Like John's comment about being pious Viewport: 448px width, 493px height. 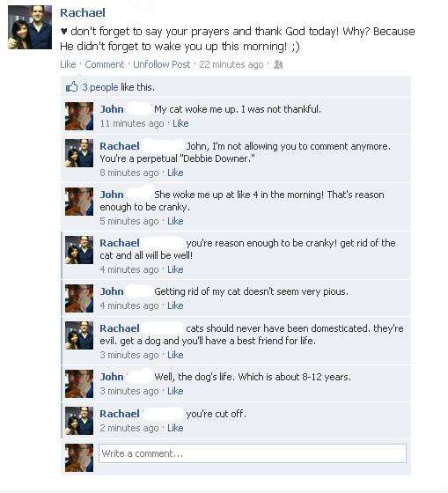(175, 305)
